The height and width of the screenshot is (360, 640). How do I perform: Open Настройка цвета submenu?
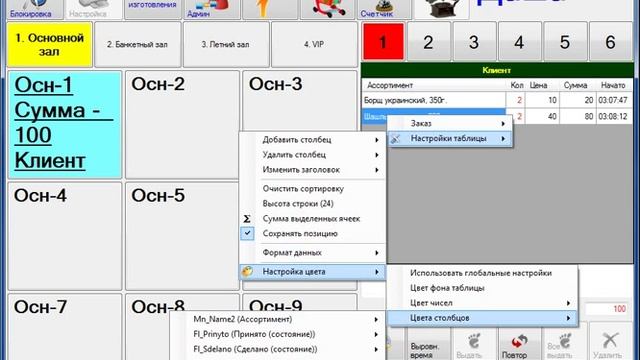[x=313, y=271]
